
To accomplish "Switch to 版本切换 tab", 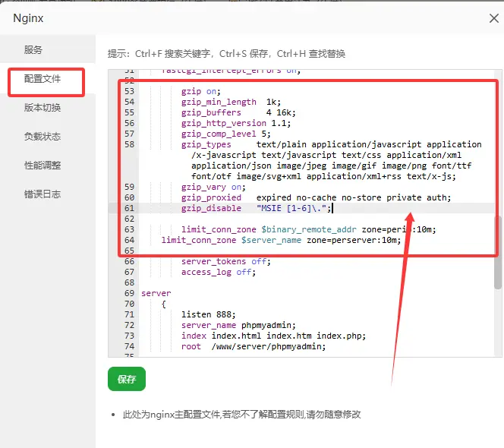I will [x=48, y=107].
